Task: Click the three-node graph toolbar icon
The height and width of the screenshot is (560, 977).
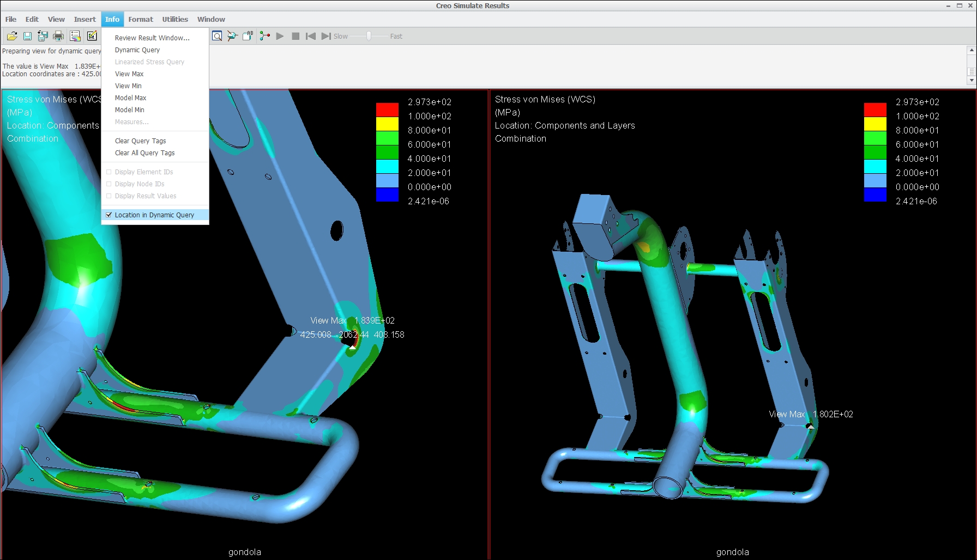Action: point(265,36)
